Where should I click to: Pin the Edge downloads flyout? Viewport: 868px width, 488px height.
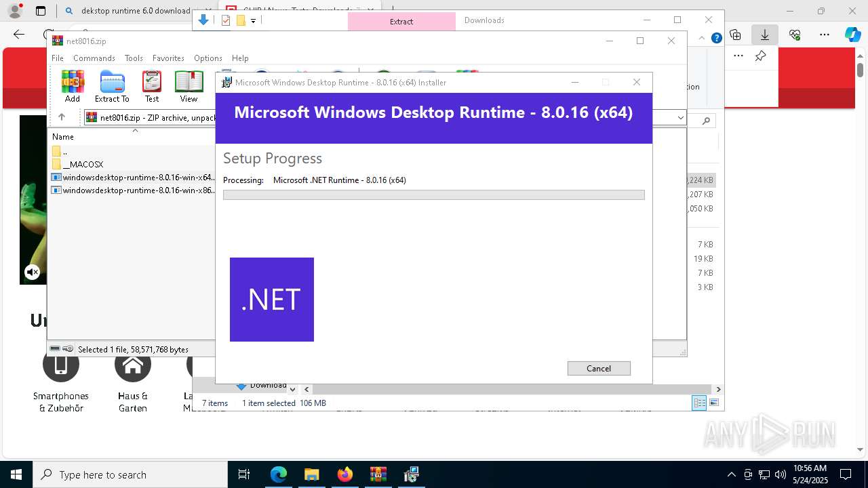pos(761,56)
